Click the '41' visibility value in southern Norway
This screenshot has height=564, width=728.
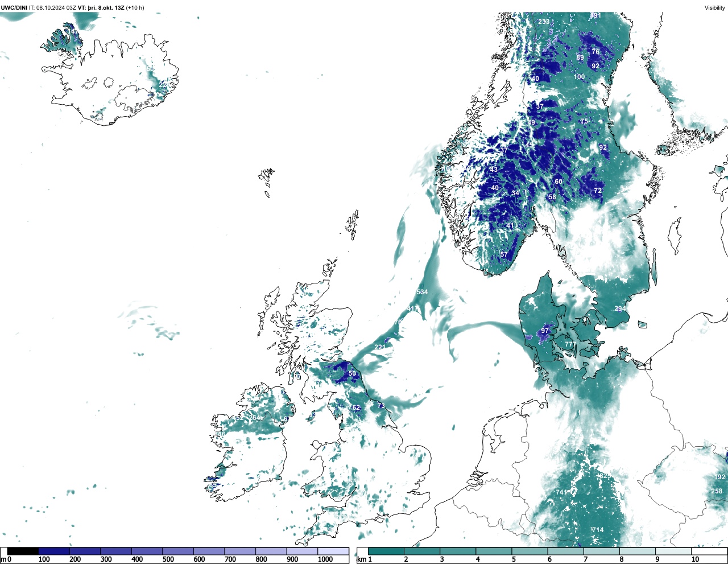pyautogui.click(x=510, y=227)
